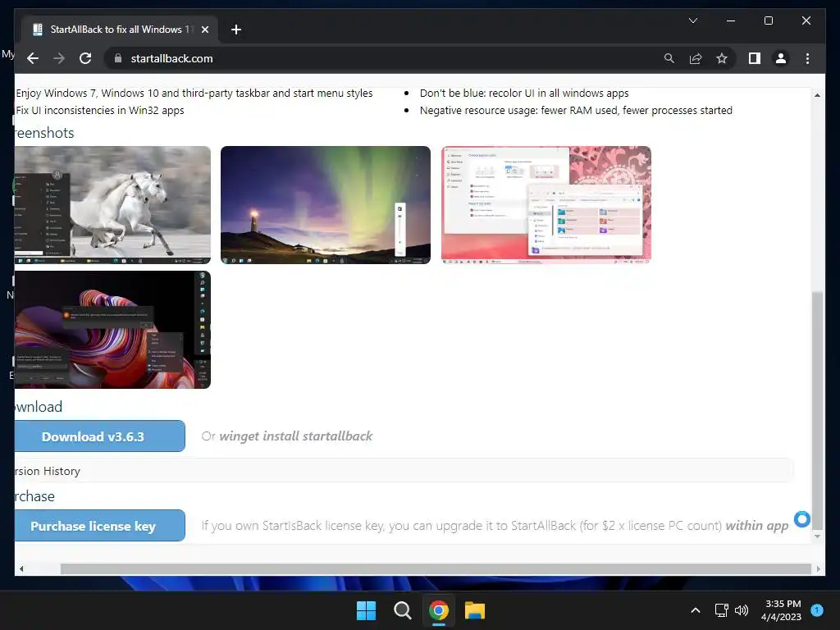
Task: Open notification center badge
Action: pos(817,609)
